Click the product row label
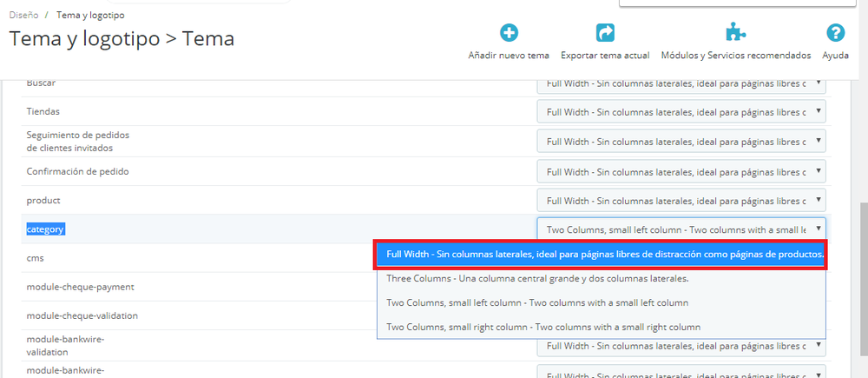Viewport: 868px width, 378px height. [43, 200]
